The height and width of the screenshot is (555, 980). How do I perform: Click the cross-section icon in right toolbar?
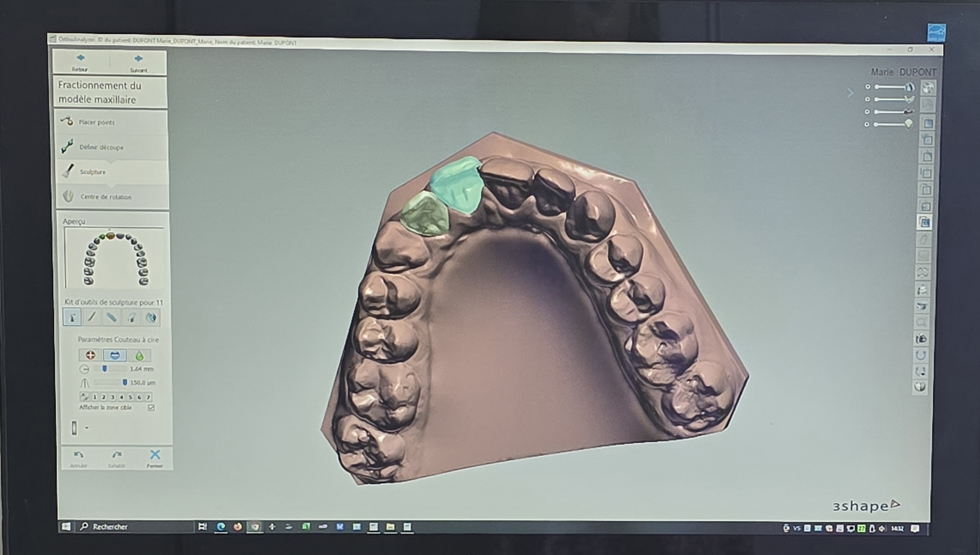[922, 306]
